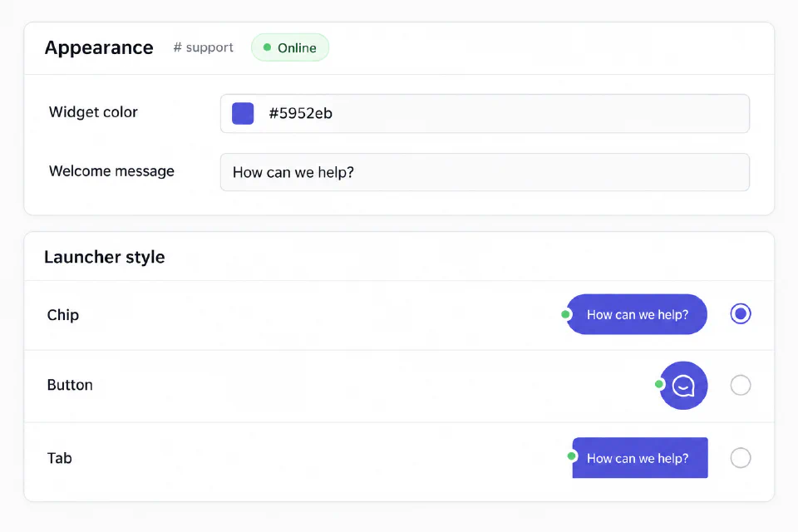Image resolution: width=798 pixels, height=532 pixels.
Task: Select the Button launcher radio button
Action: point(740,386)
